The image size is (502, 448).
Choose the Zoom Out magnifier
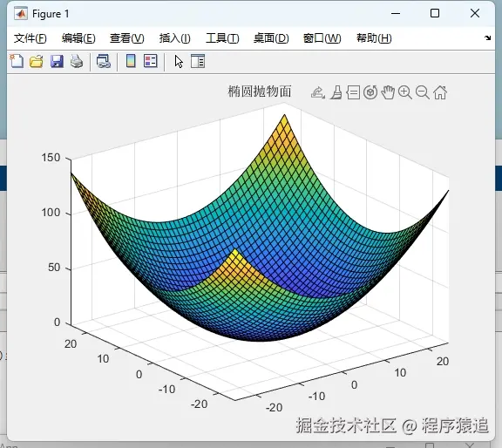[x=423, y=92]
